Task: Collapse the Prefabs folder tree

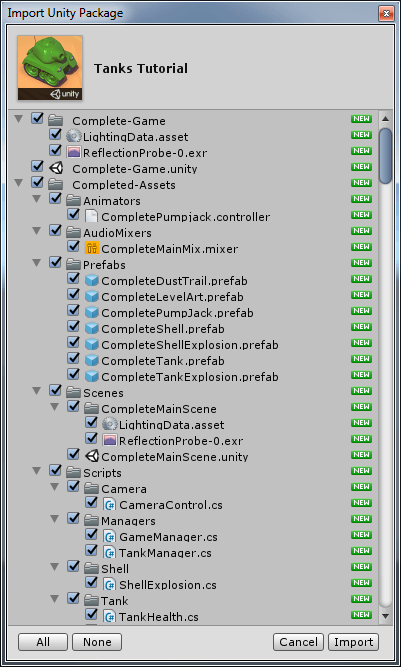Action: tap(37, 263)
